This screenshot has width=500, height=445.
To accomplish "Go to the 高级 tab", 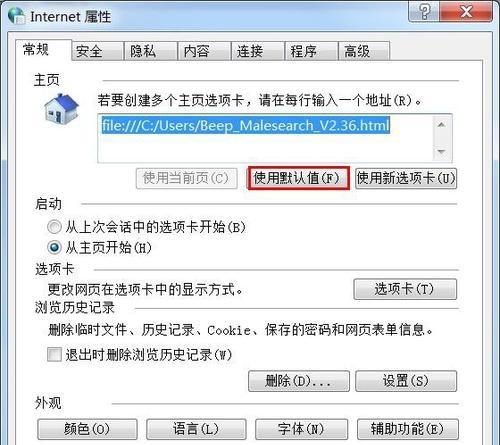I will coord(364,51).
